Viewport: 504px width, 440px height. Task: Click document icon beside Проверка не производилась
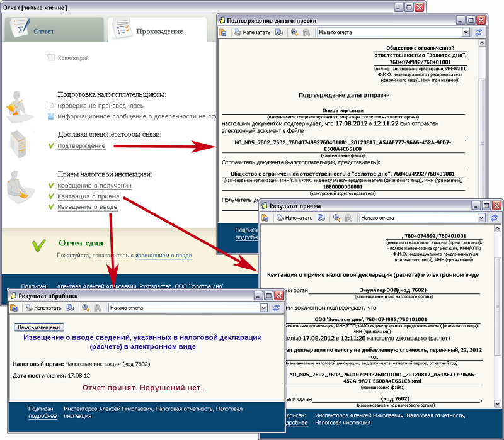(x=51, y=106)
